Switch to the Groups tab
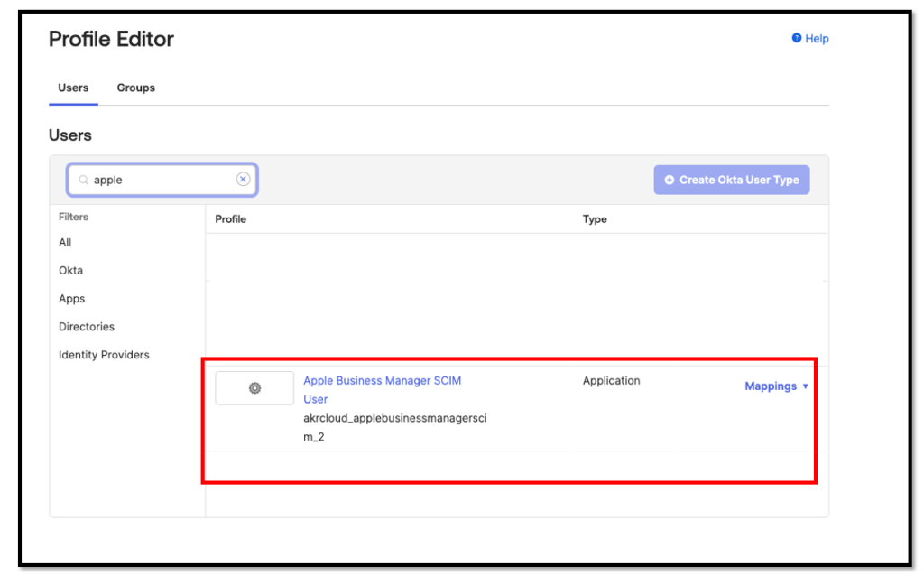The width and height of the screenshot is (924, 576). (x=136, y=88)
